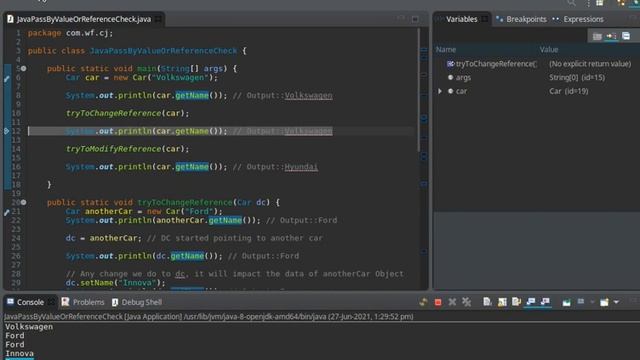Expand Open Console dropdown arrow

tap(616, 302)
